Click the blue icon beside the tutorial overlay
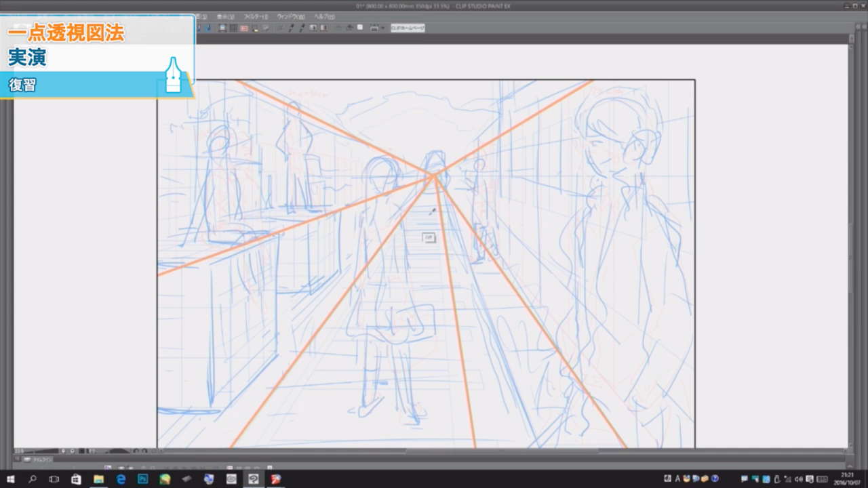Viewport: 868px width, 488px height. click(x=209, y=28)
